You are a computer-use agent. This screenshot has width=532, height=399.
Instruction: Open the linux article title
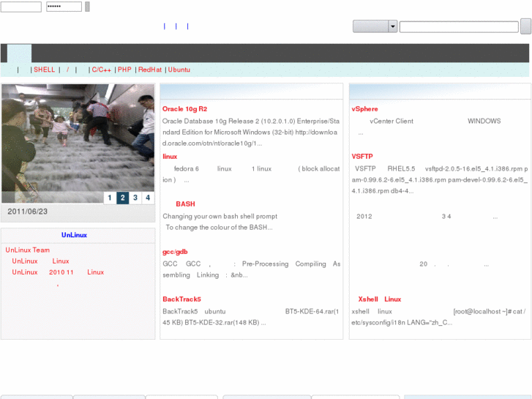(x=170, y=157)
